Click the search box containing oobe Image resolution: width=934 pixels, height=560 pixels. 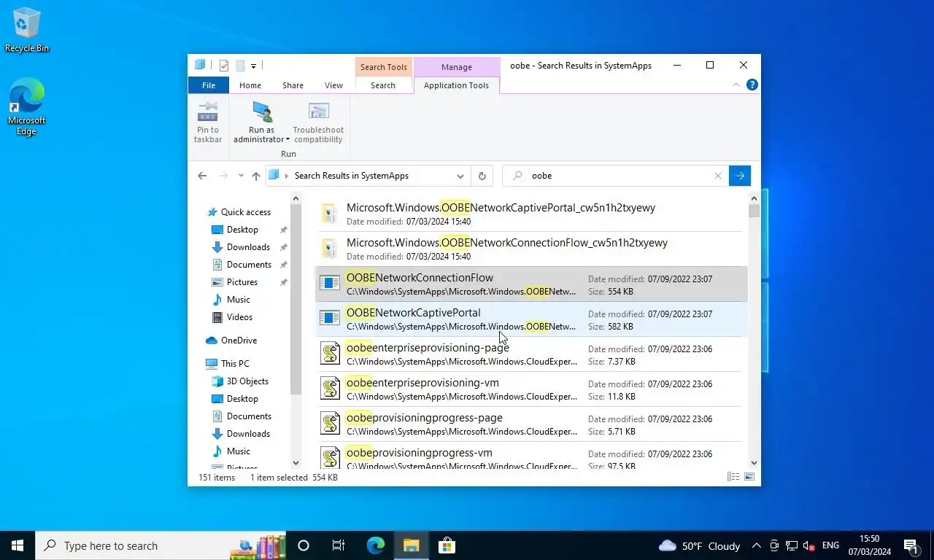(615, 176)
